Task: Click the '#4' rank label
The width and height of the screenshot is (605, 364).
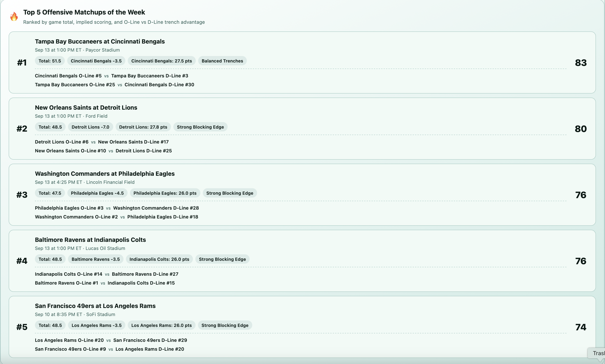Action: (22, 261)
